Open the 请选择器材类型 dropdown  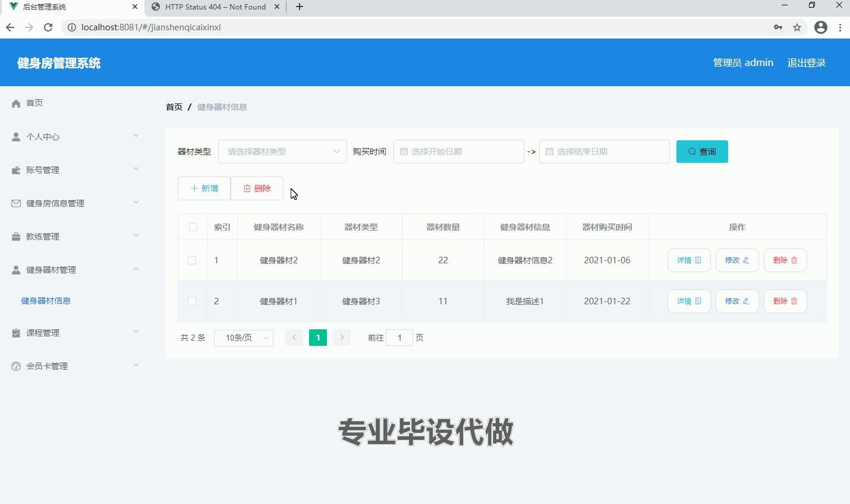pyautogui.click(x=282, y=152)
